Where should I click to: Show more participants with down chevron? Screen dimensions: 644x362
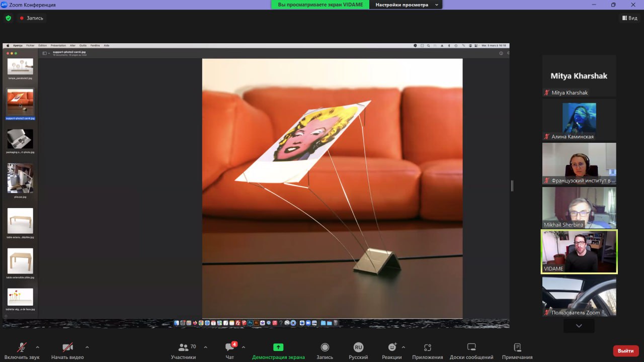tap(579, 326)
